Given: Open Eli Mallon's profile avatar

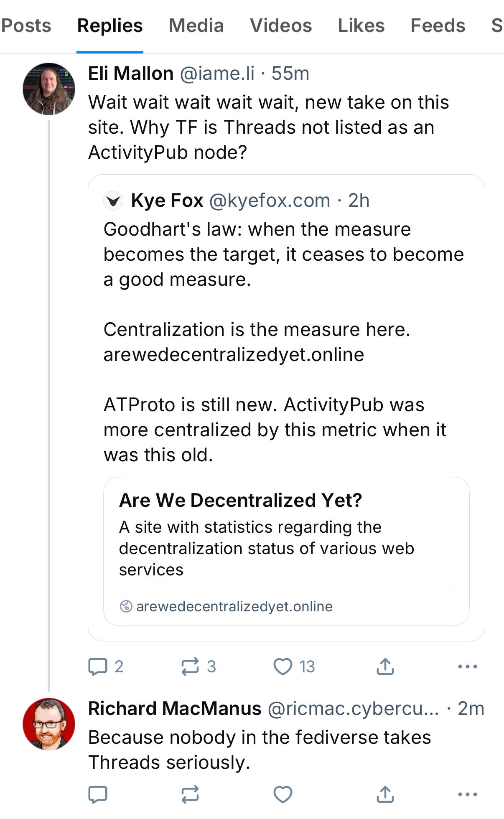Looking at the screenshot, I should point(49,89).
